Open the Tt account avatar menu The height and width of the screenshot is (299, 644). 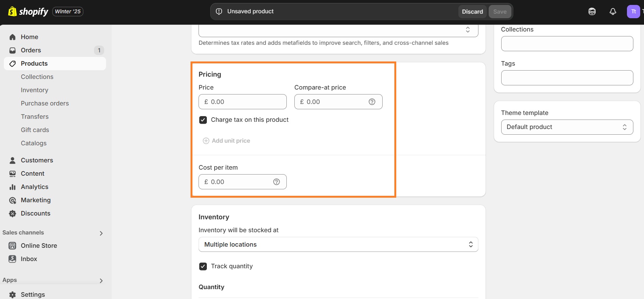(633, 12)
